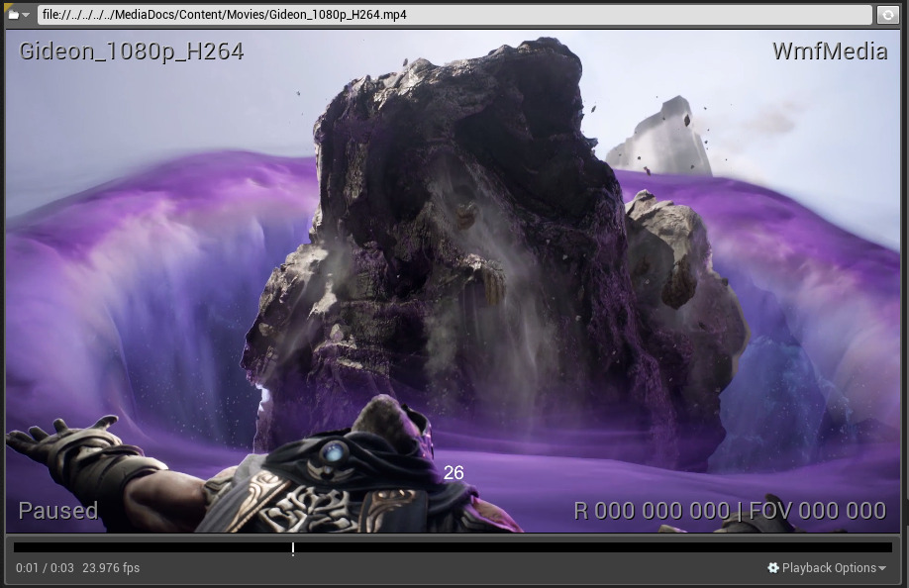Image resolution: width=909 pixels, height=588 pixels.
Task: Click the white playhead marker on timeline
Action: tap(293, 547)
